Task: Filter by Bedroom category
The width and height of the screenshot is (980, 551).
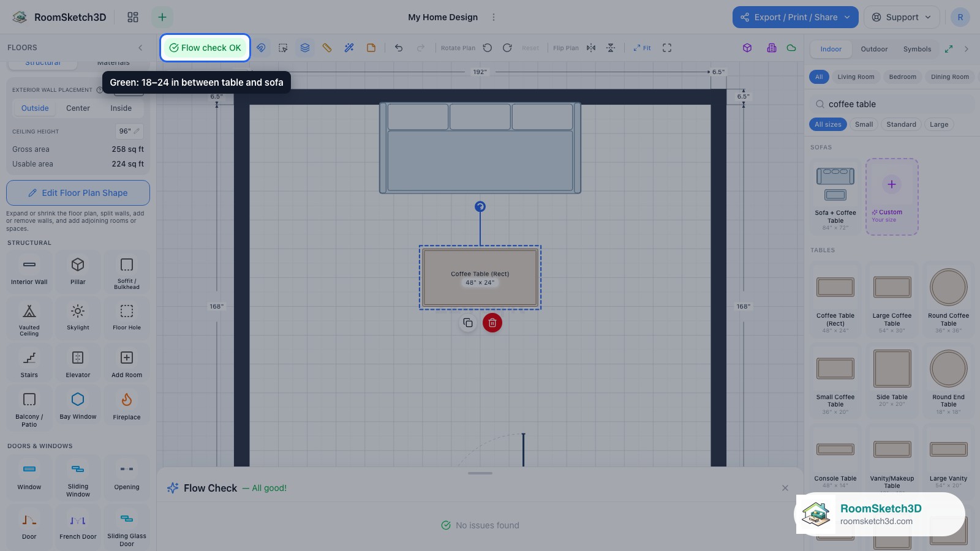Action: click(903, 77)
